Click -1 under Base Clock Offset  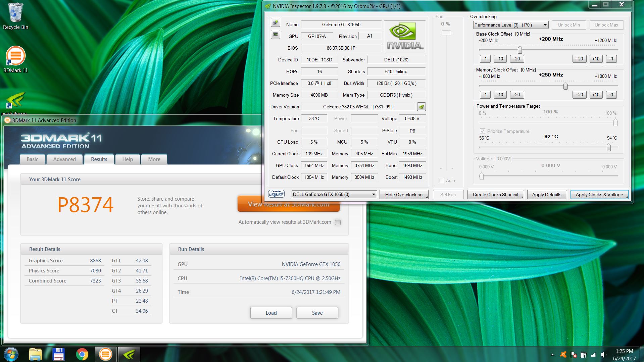coord(485,59)
